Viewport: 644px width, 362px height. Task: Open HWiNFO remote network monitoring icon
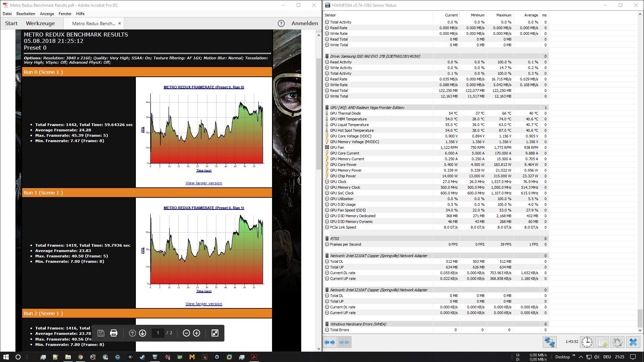point(549,342)
